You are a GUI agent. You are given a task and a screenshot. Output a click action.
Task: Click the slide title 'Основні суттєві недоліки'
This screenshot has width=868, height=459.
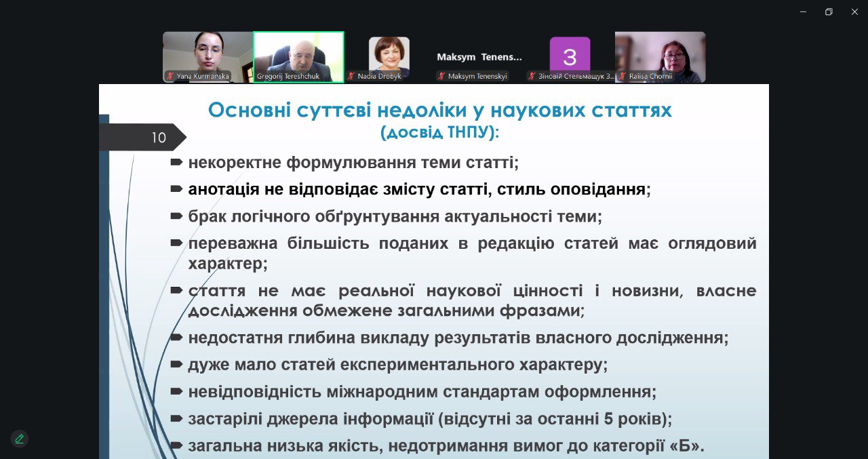439,111
